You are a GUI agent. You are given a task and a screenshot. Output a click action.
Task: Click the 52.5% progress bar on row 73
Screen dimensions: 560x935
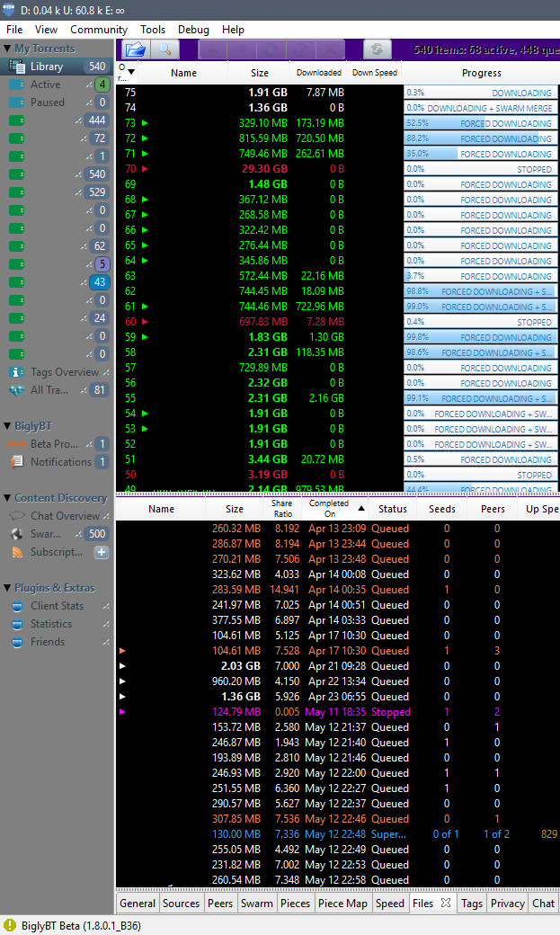click(481, 123)
